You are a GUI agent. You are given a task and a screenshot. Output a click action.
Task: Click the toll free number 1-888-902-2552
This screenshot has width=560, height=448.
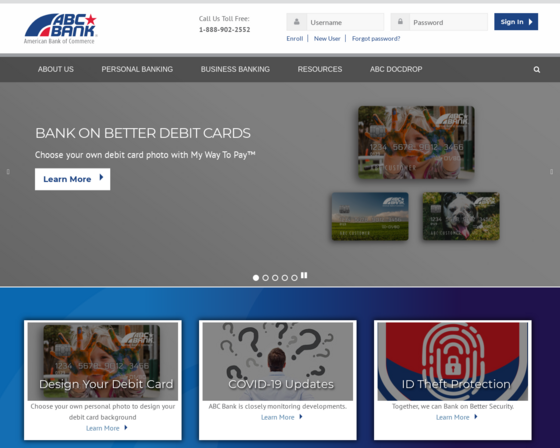[x=225, y=30]
